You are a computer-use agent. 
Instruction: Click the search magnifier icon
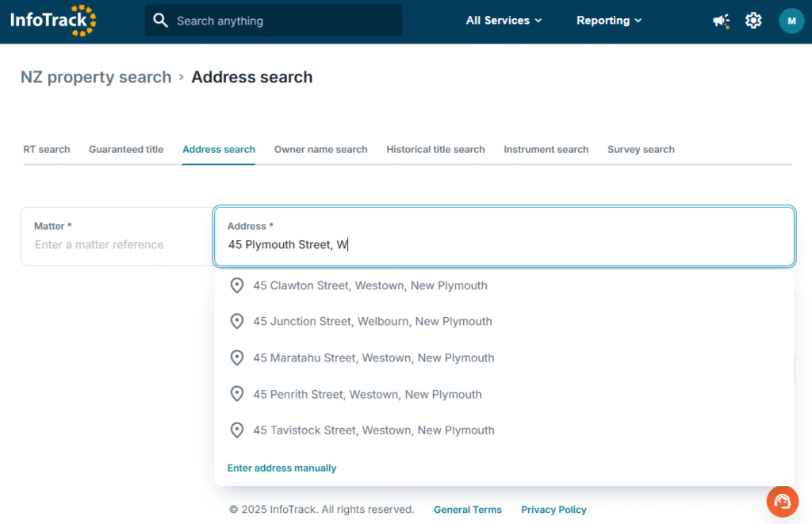coord(161,21)
